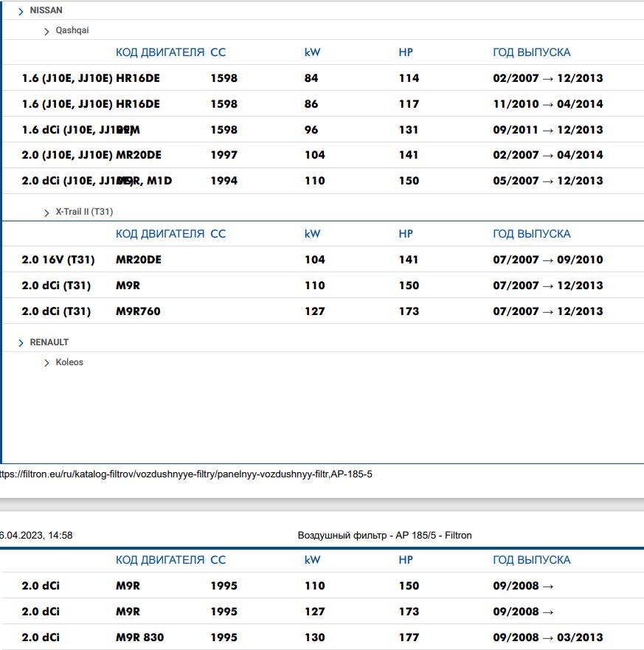Click Qashqai 1997 CC value
This screenshot has width=644, height=650.
pyautogui.click(x=224, y=155)
